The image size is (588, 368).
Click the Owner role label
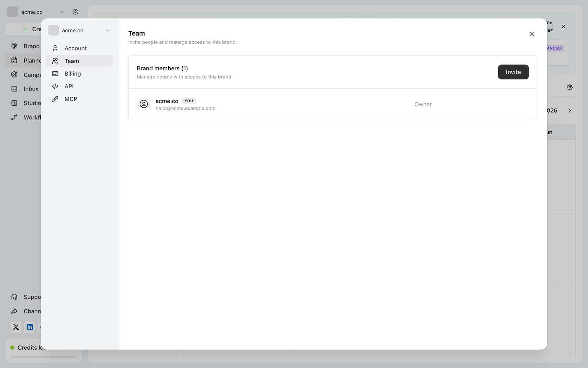click(x=423, y=105)
